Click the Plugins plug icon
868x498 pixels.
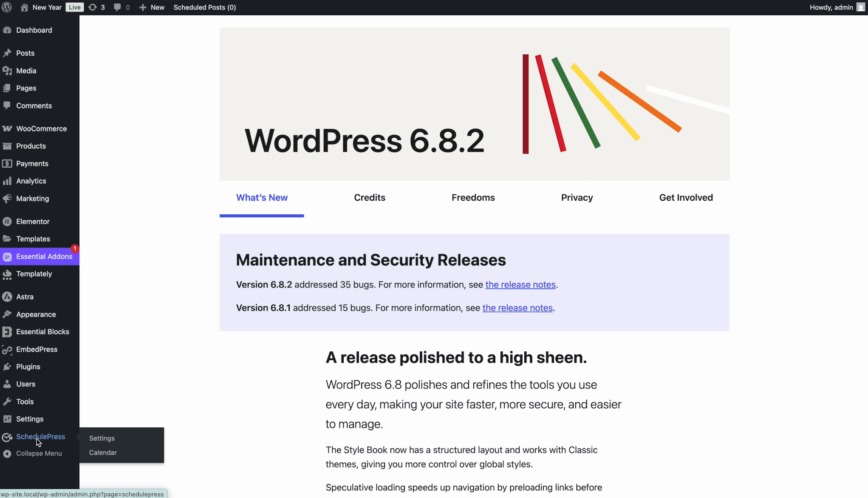pos(7,367)
